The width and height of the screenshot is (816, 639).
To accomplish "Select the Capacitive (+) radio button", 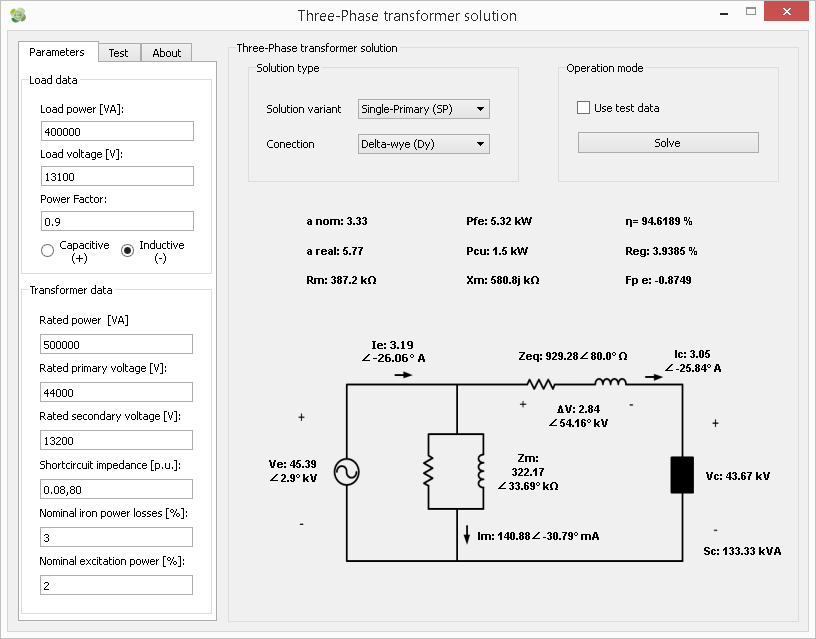I will coord(47,251).
